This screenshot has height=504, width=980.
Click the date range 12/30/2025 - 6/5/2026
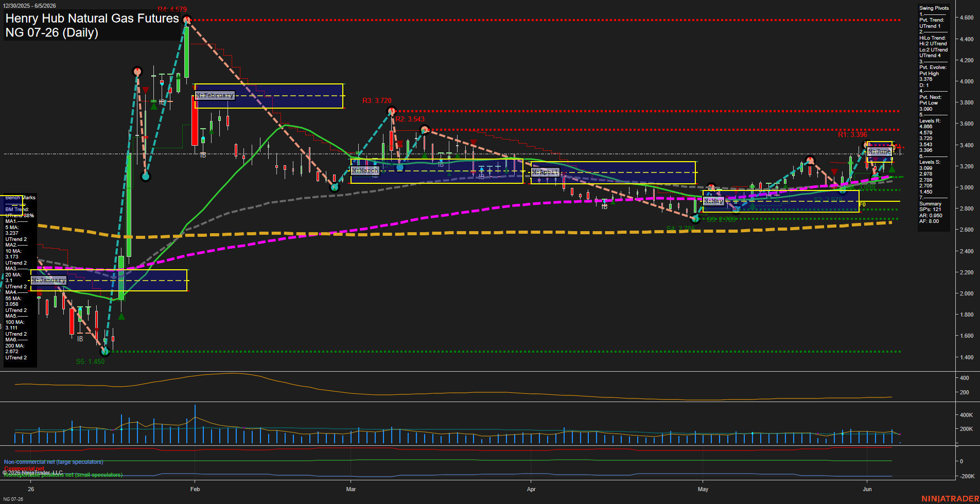29,6
